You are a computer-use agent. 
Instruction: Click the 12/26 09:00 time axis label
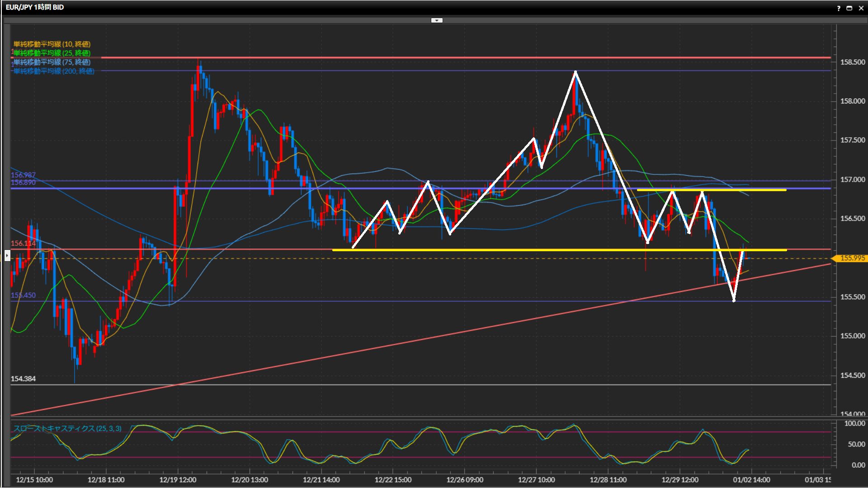(x=465, y=479)
